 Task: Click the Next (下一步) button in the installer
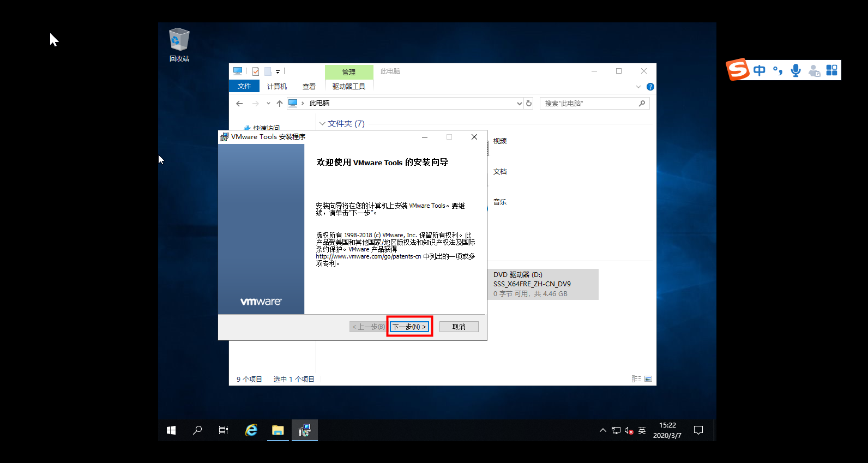(x=409, y=327)
